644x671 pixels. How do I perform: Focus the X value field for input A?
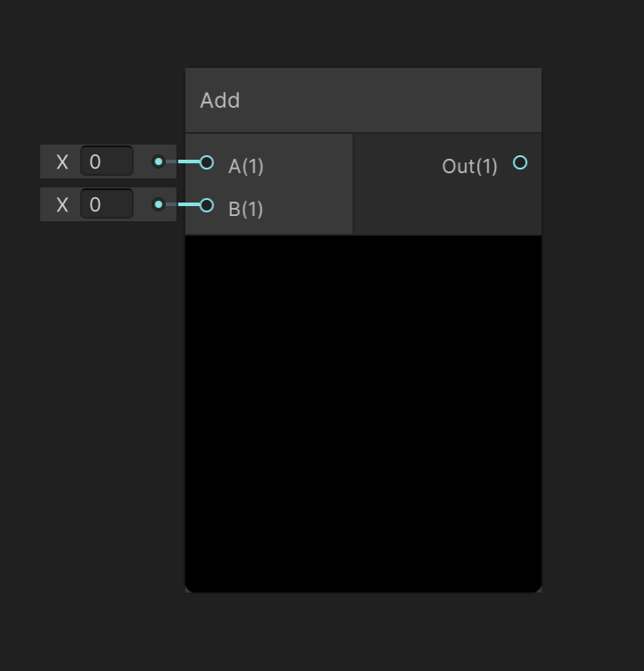click(x=106, y=162)
